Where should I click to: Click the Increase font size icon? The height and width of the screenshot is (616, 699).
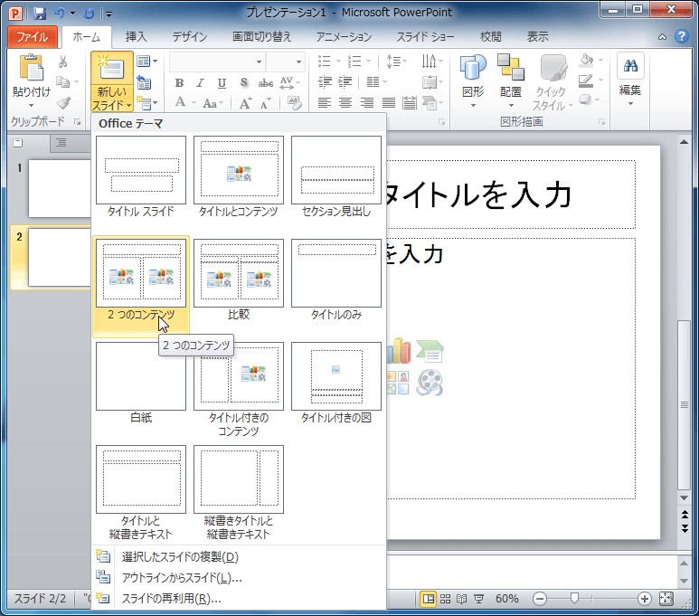click(246, 103)
